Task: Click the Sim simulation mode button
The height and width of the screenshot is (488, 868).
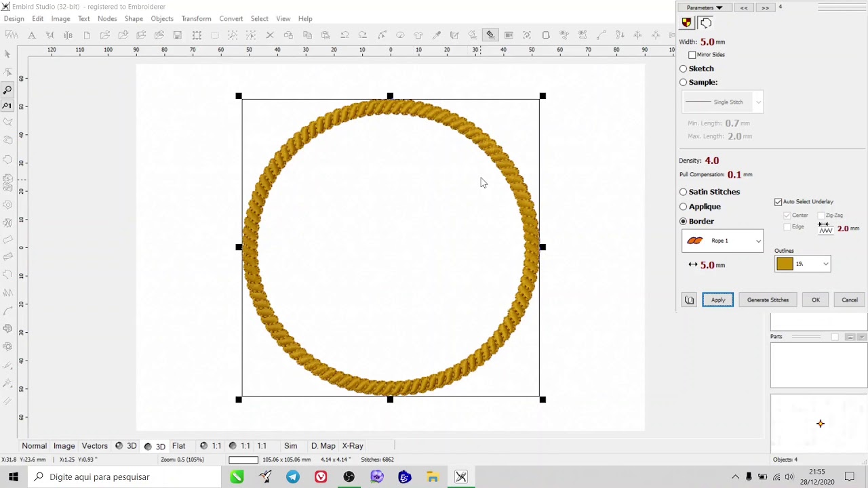Action: [x=290, y=446]
